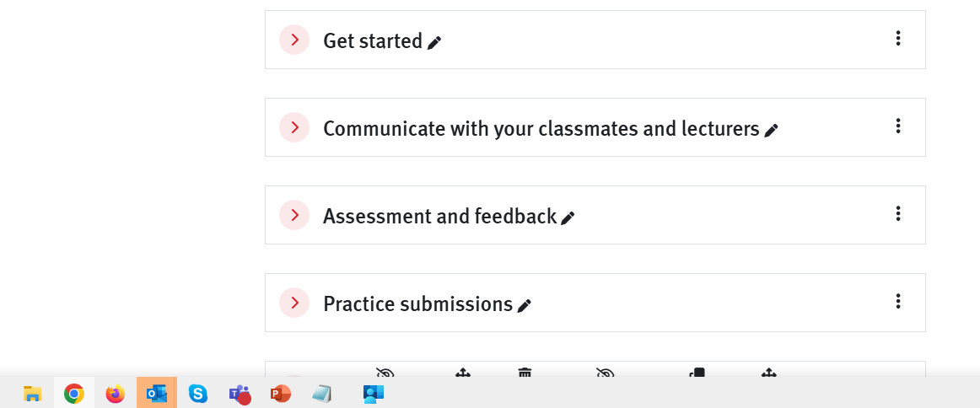Open File Explorer from the taskbar
Image resolution: width=980 pixels, height=408 pixels.
[x=33, y=393]
